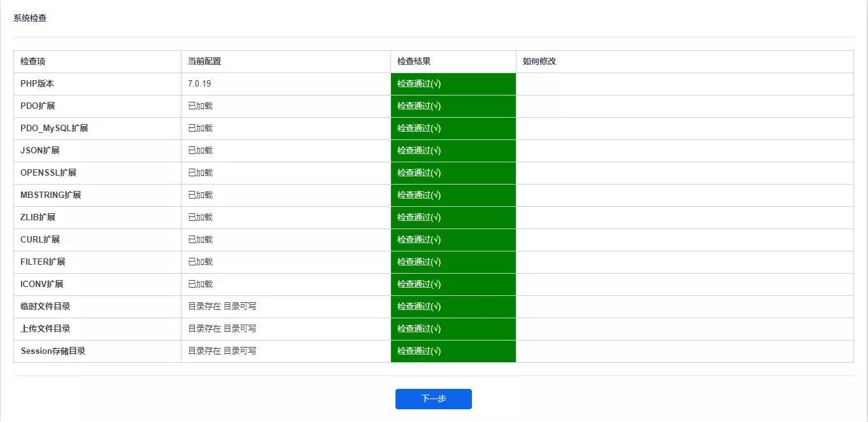868x422 pixels.
Task: Click green pass cell for PHP版本
Action: point(453,84)
